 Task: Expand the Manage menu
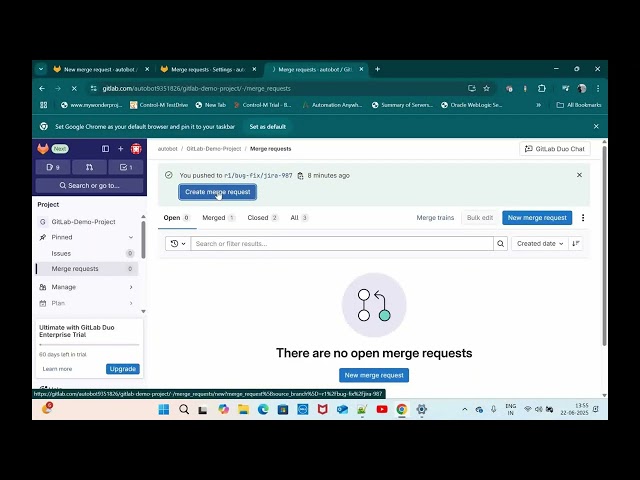tap(87, 287)
